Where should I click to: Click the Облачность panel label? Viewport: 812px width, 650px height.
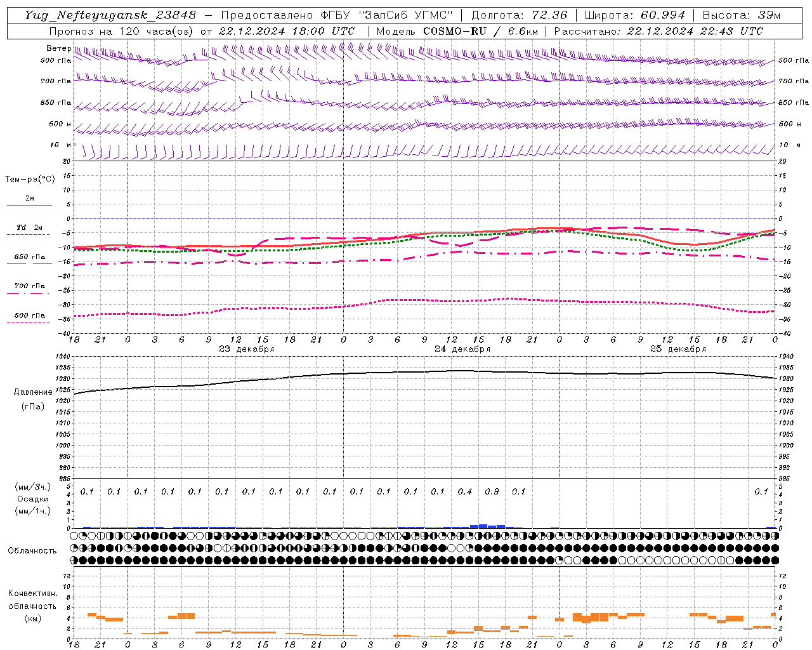coord(32,550)
